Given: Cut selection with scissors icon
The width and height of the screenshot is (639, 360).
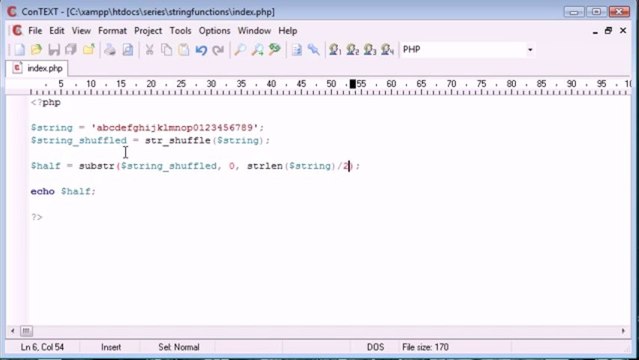Looking at the screenshot, I should 149,50.
